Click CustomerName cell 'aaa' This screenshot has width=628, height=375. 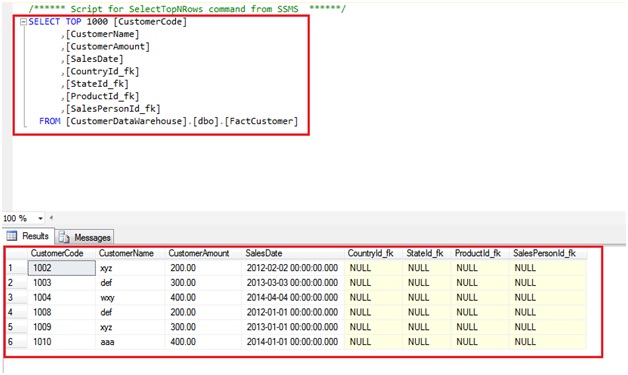tap(130, 342)
